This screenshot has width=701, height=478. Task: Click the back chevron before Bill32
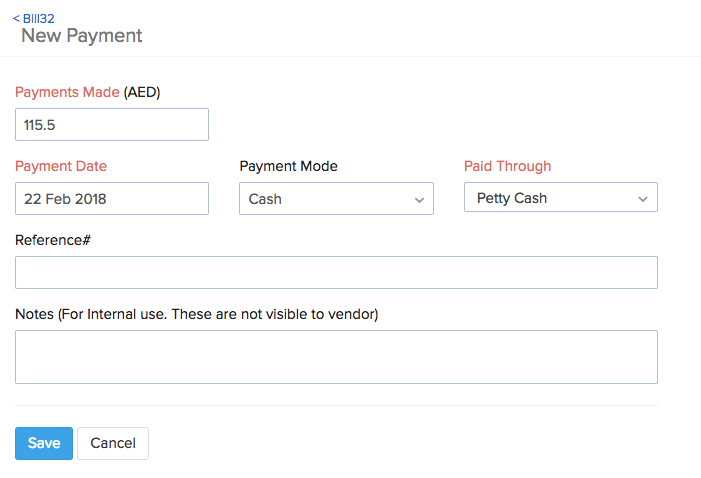pyautogui.click(x=16, y=18)
